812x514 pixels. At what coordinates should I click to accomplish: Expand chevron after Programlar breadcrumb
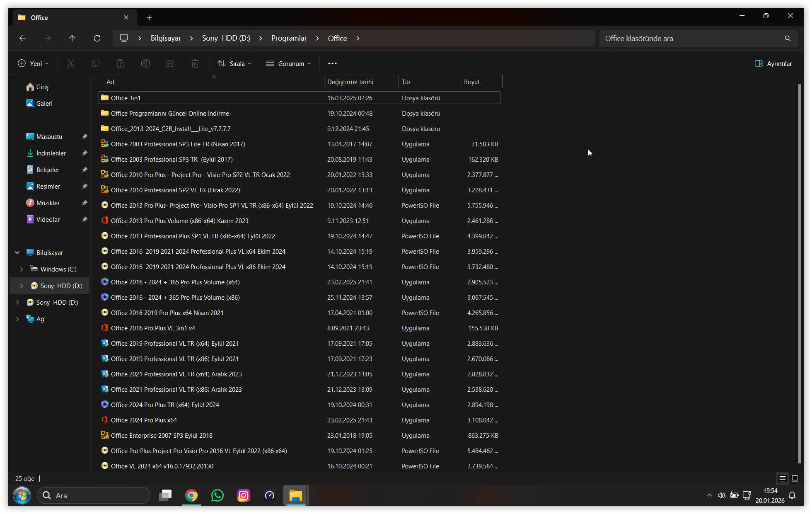point(317,38)
